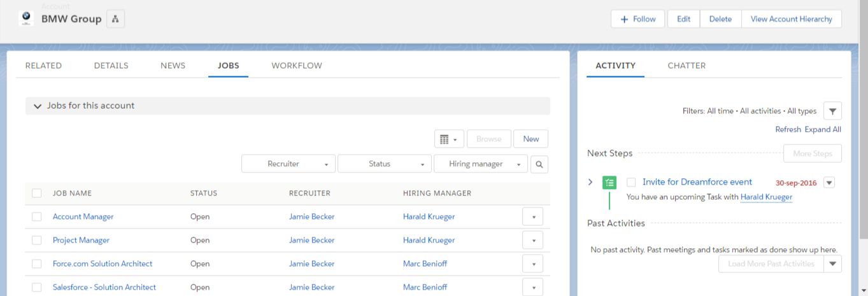Click the table view switcher icon

pyautogui.click(x=449, y=139)
